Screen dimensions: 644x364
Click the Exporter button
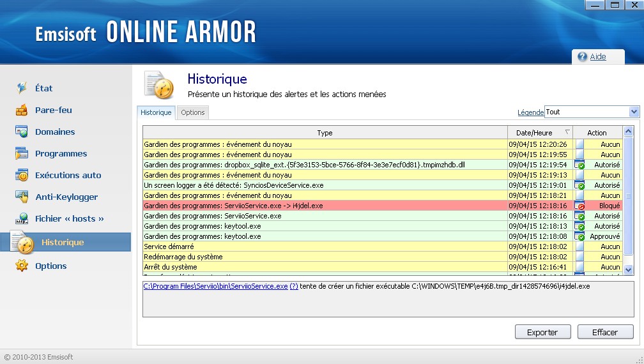(542, 332)
